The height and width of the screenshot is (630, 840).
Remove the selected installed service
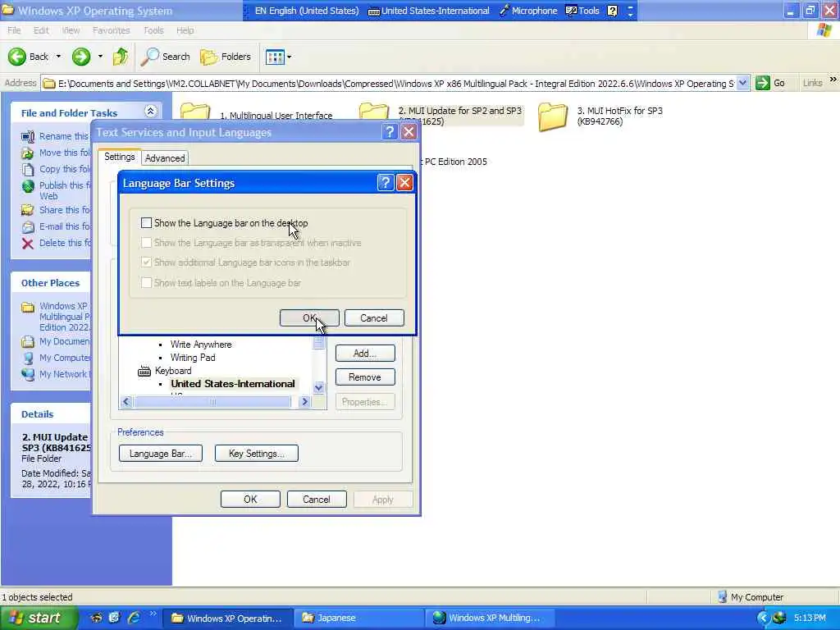point(365,377)
